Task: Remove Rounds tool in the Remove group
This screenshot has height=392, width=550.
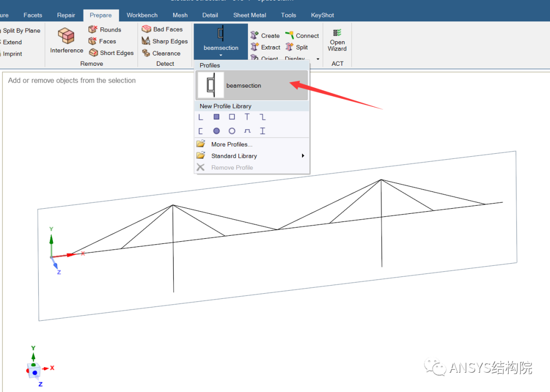Action: point(105,30)
